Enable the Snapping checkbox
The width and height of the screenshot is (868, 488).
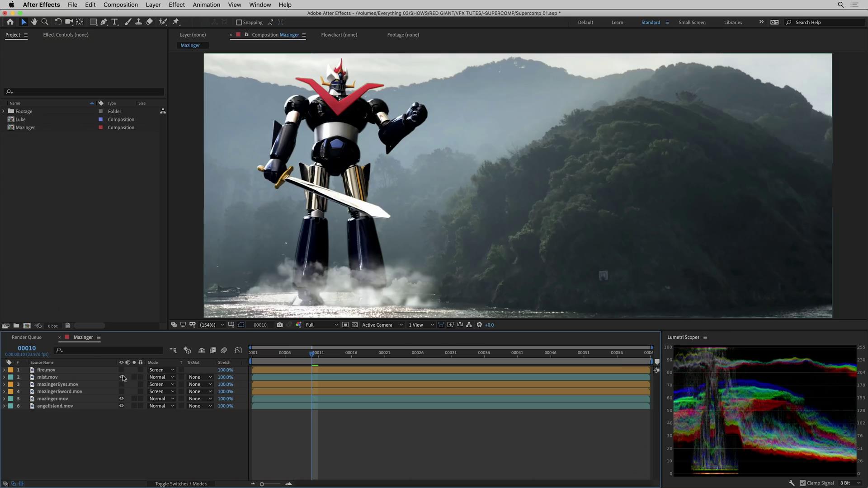(239, 22)
